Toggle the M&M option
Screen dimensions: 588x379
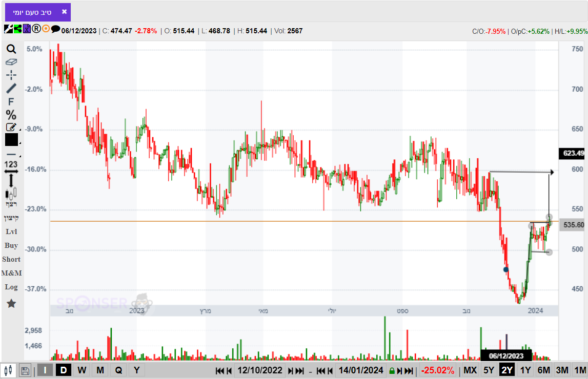11,273
